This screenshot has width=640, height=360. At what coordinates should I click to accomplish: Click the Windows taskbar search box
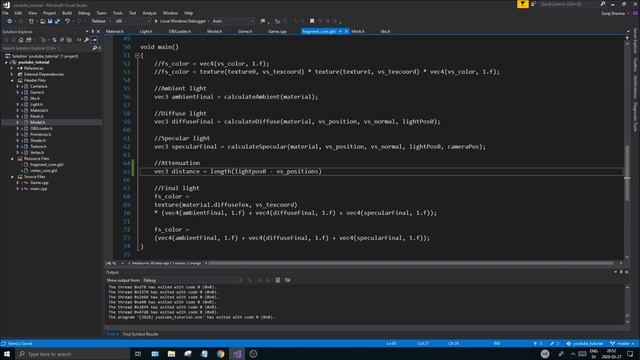73,354
